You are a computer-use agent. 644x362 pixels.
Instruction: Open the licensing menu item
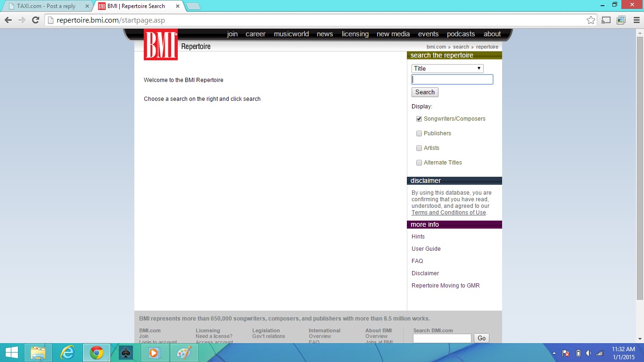pos(355,34)
